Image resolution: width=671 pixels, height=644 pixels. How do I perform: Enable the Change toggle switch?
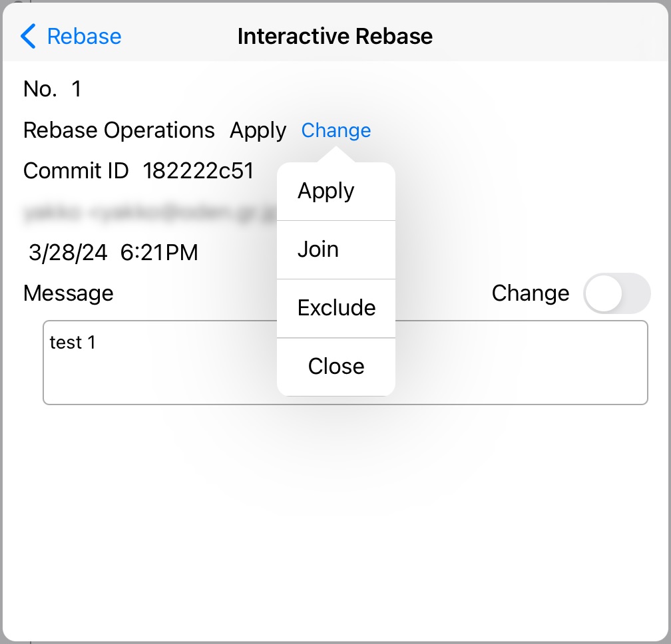[617, 293]
